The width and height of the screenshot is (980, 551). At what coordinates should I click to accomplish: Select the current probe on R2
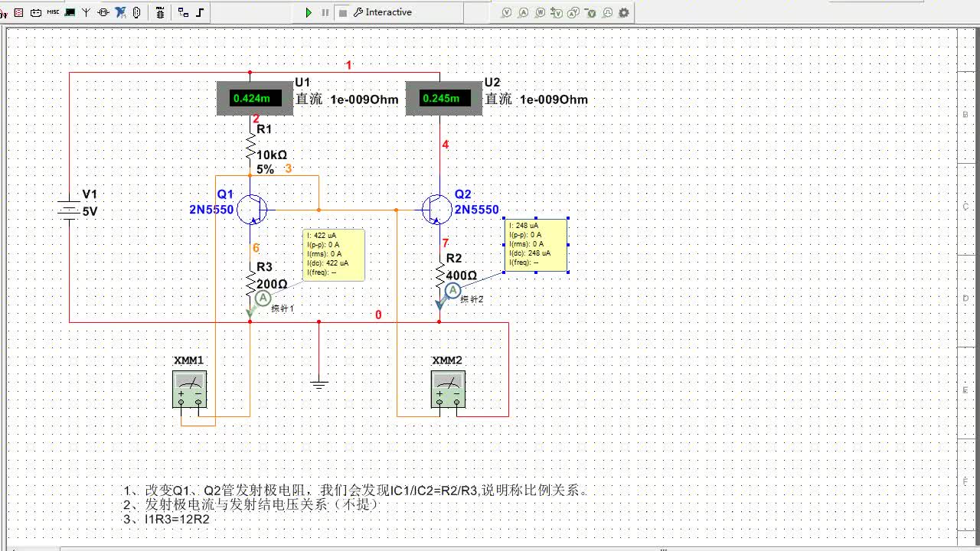(452, 290)
